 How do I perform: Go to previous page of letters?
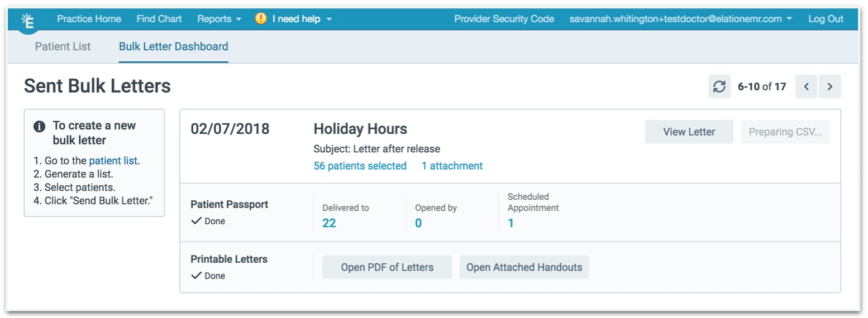point(806,87)
